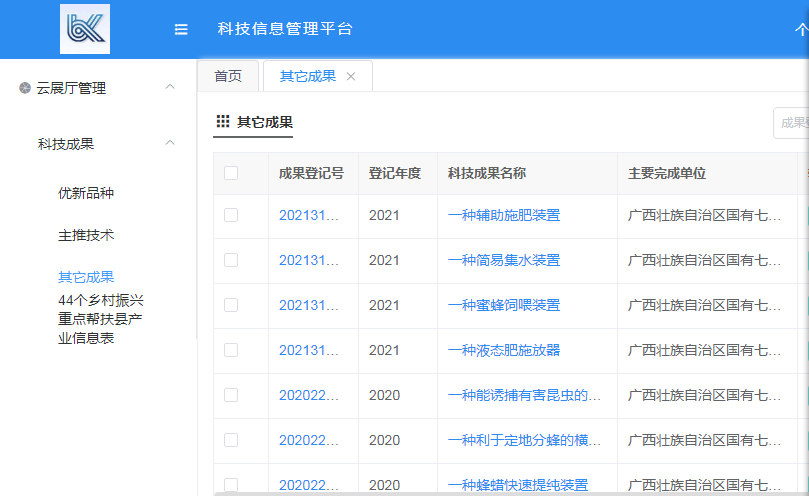Switch to the 首页 tab
The image size is (809, 496).
(228, 77)
